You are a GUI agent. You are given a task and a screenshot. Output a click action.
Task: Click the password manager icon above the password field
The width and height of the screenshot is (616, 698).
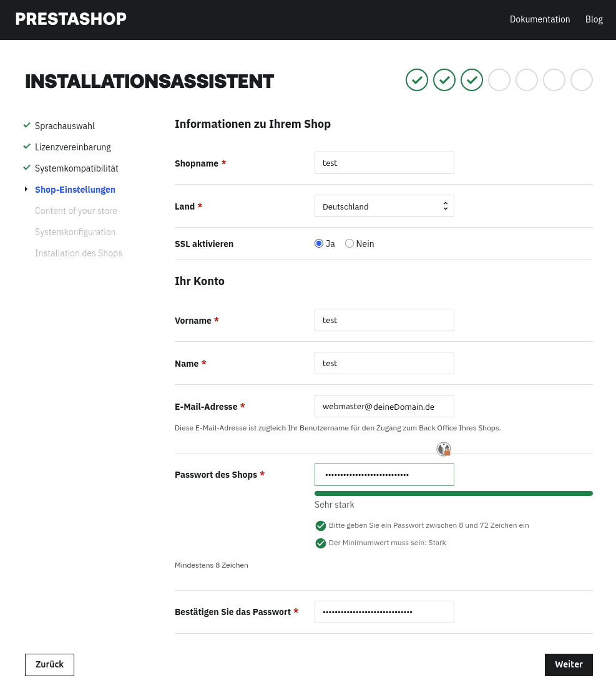444,449
